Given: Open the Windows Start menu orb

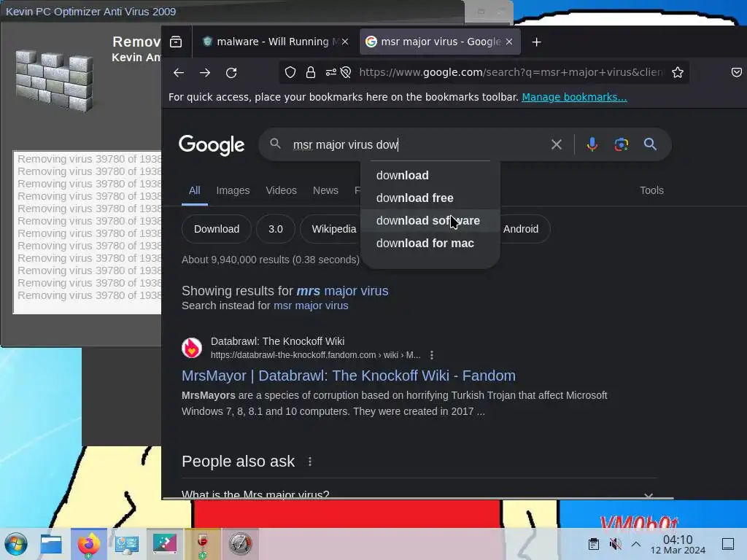Looking at the screenshot, I should [x=16, y=544].
